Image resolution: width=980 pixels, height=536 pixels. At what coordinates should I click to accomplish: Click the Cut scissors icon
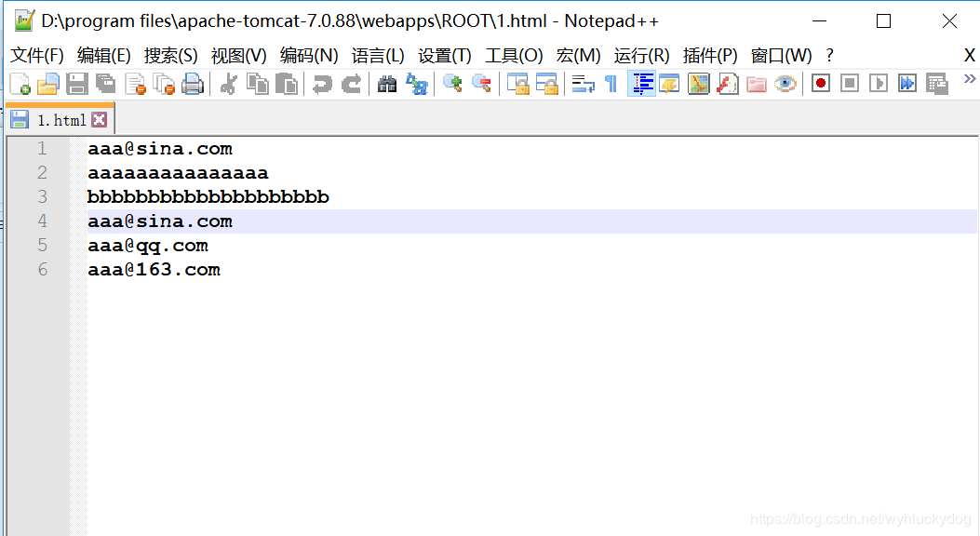pyautogui.click(x=228, y=83)
